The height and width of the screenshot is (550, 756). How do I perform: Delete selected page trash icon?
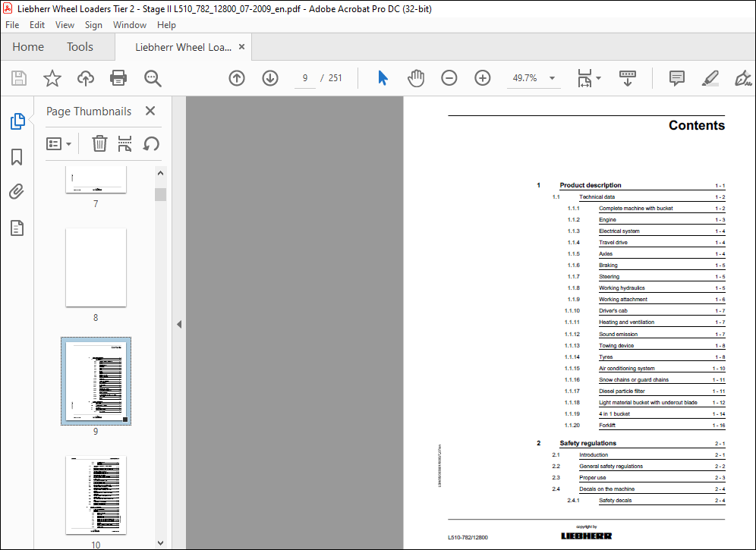pos(99,143)
